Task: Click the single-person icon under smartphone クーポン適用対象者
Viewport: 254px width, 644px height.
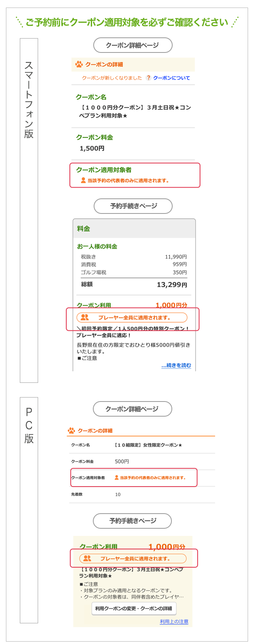Action: tap(83, 180)
